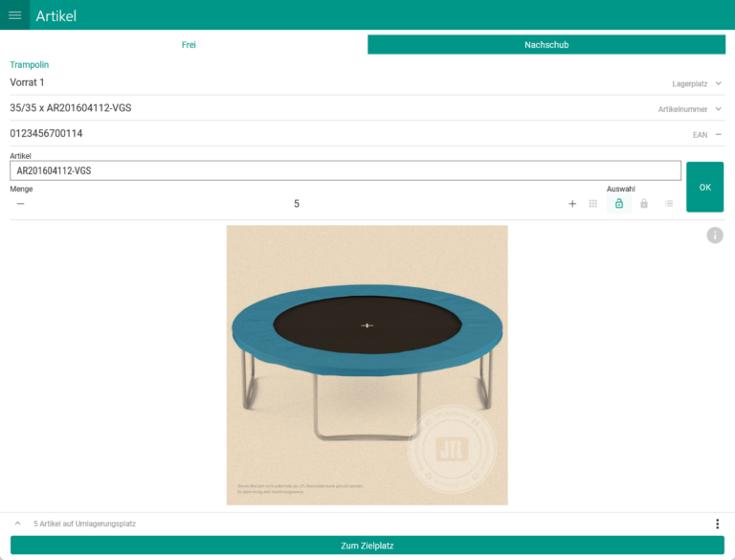Expand the Lagerplatz dropdown
The width and height of the screenshot is (735, 560).
[x=718, y=83]
